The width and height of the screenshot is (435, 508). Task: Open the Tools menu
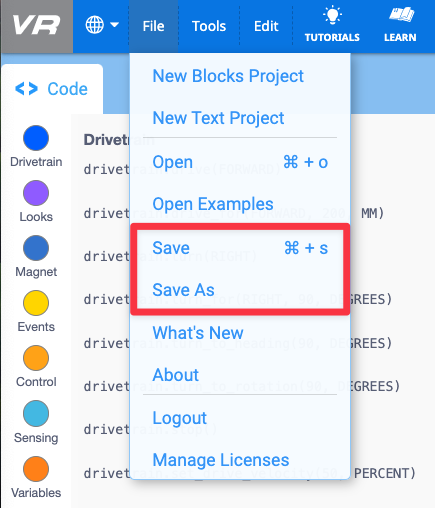209,26
